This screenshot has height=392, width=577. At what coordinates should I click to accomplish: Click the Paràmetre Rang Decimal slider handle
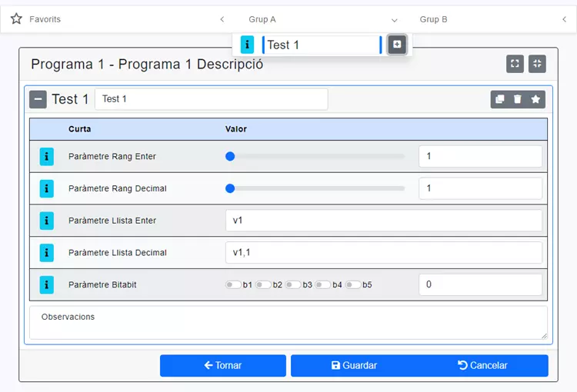coord(230,188)
